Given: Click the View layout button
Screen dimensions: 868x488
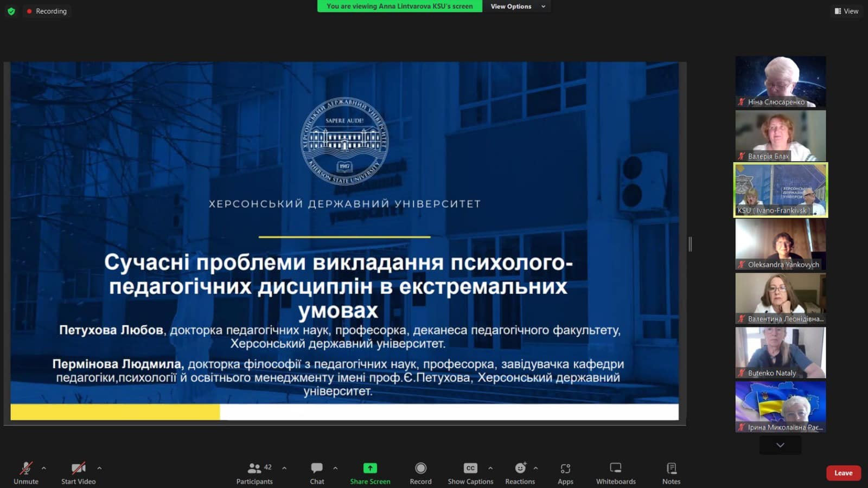Looking at the screenshot, I should 846,11.
